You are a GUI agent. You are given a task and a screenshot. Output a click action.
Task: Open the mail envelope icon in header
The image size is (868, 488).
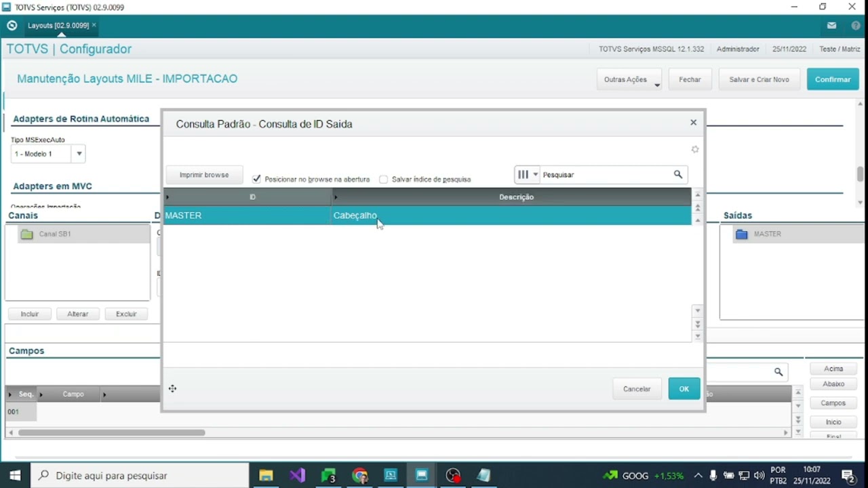[831, 26]
